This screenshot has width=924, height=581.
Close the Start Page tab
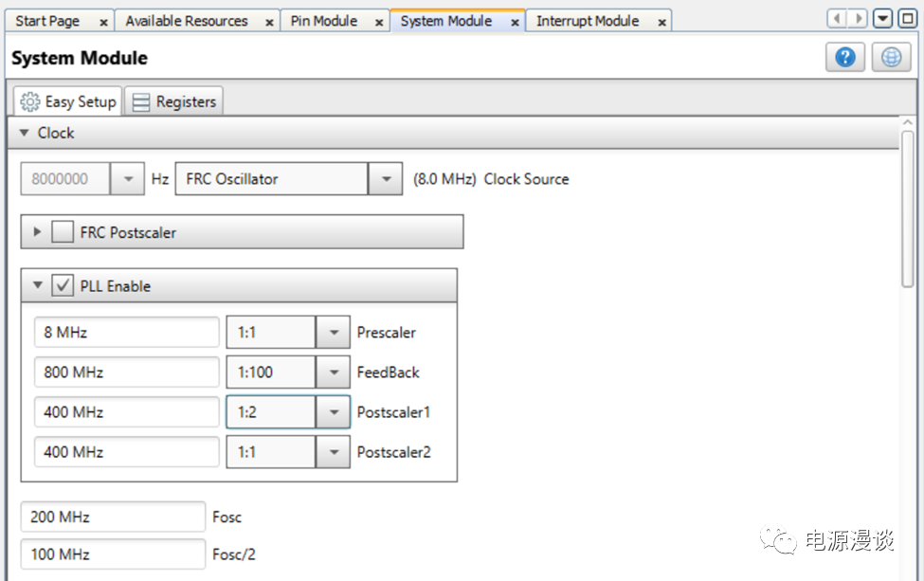pyautogui.click(x=103, y=22)
